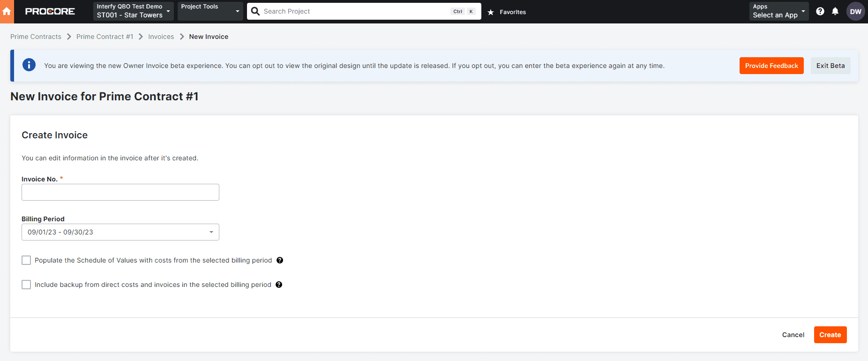Open the notifications bell
The image size is (868, 361).
(x=835, y=12)
